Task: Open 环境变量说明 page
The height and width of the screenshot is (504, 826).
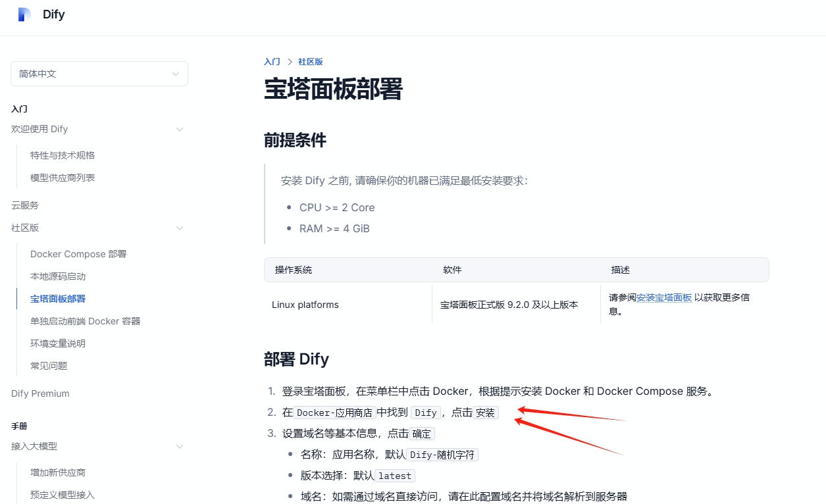Action: [58, 343]
